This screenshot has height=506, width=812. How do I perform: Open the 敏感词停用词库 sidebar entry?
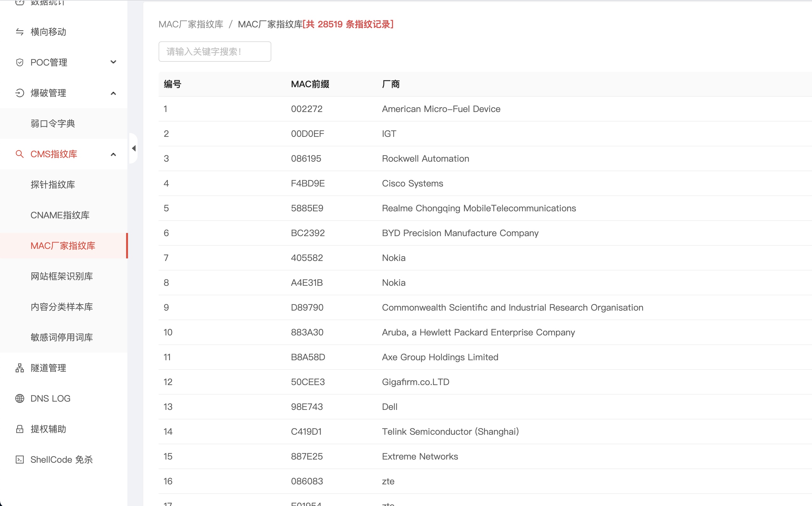[x=61, y=337]
